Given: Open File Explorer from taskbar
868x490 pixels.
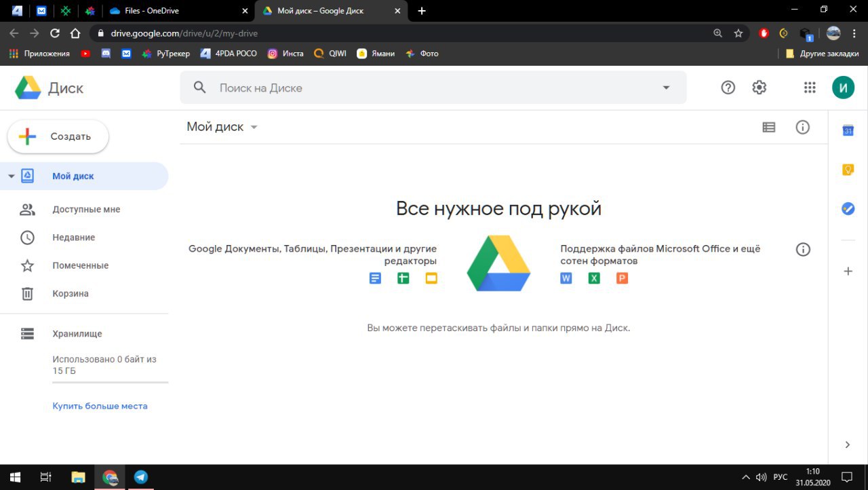Looking at the screenshot, I should coord(78,477).
